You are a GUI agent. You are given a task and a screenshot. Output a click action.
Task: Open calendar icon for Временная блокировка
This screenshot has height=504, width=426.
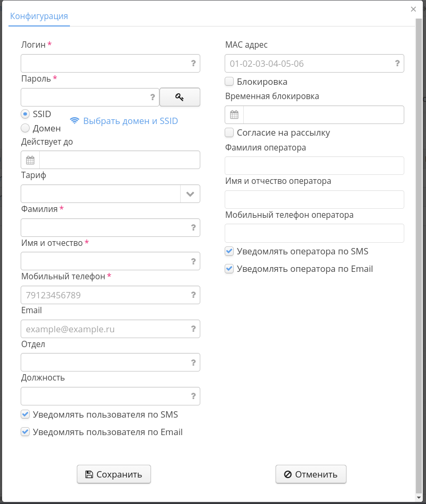click(x=234, y=115)
